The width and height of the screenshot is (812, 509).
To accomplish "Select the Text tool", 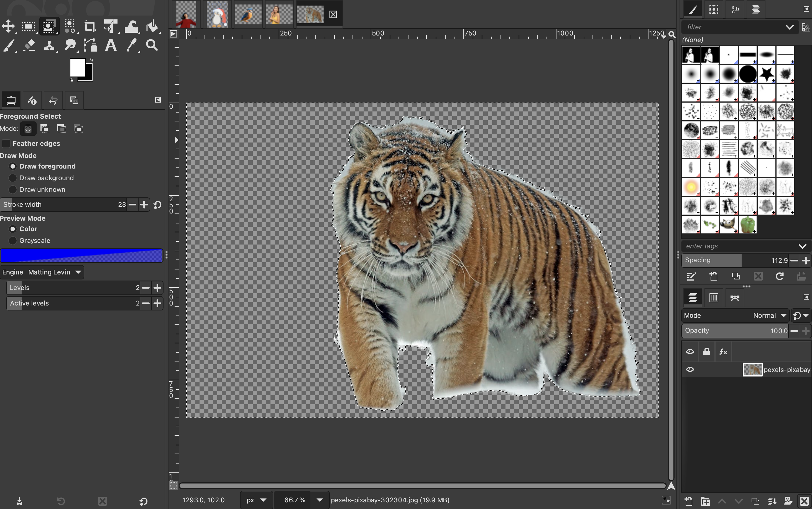I will point(111,45).
